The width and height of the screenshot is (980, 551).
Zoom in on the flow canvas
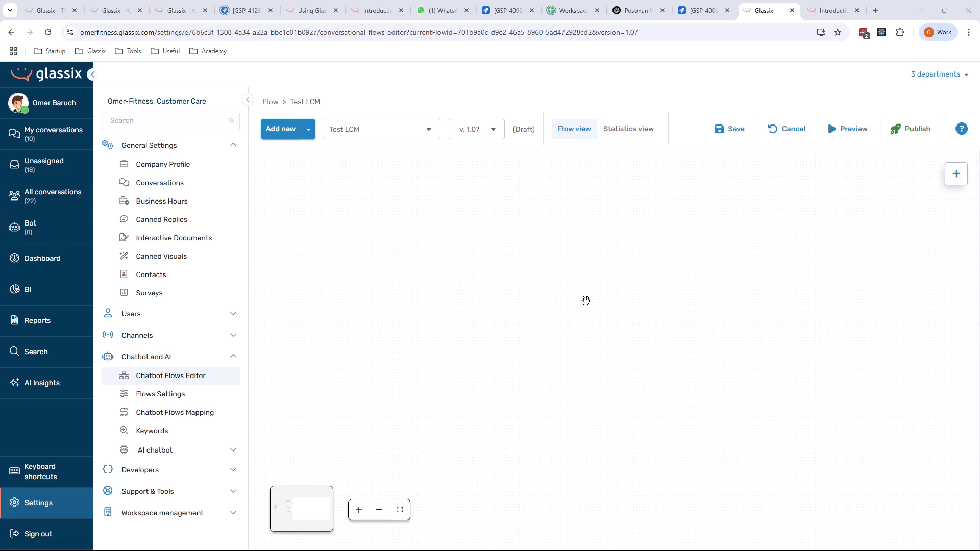pyautogui.click(x=359, y=510)
